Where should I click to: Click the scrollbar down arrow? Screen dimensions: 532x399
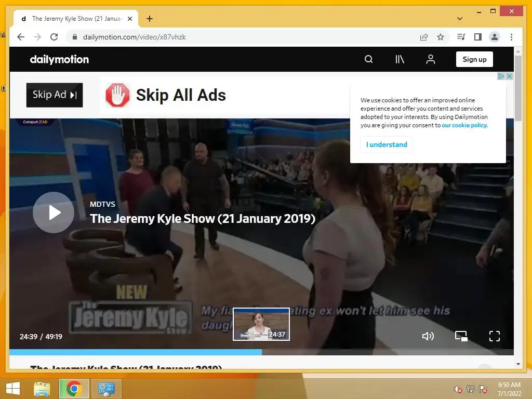(x=518, y=364)
